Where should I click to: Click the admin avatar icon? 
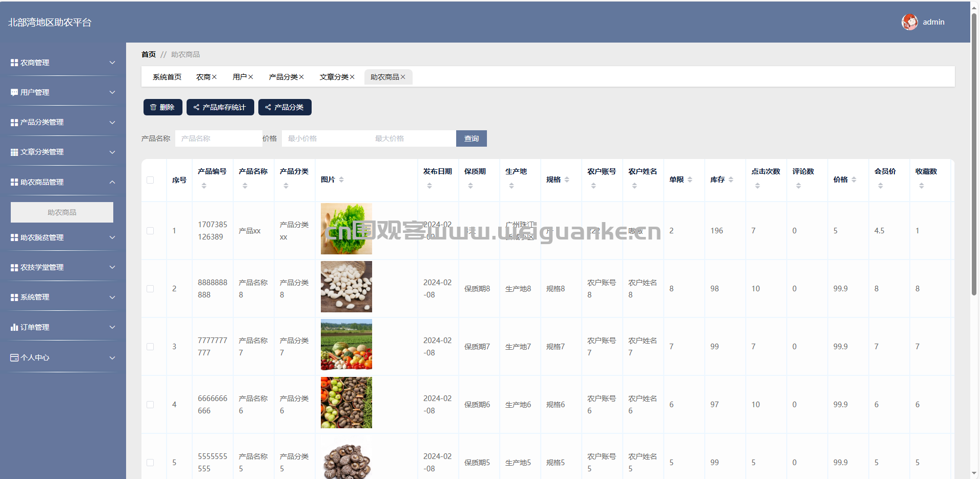click(910, 22)
